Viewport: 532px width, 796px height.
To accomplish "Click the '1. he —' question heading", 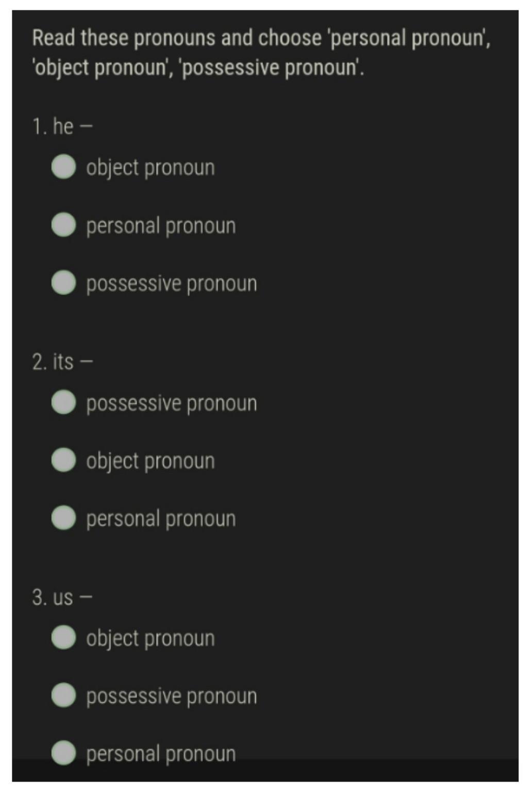I will point(62,126).
